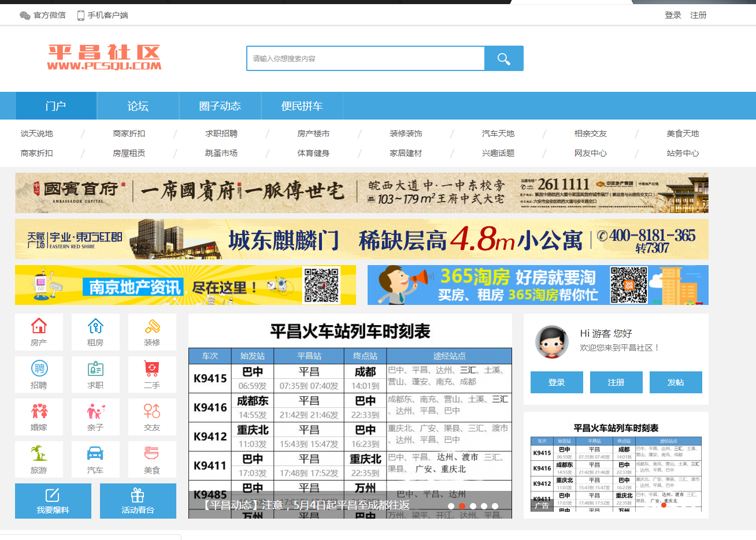This screenshot has height=540, width=756.
Task: Select the 论坛 navigation tab
Action: (x=138, y=106)
